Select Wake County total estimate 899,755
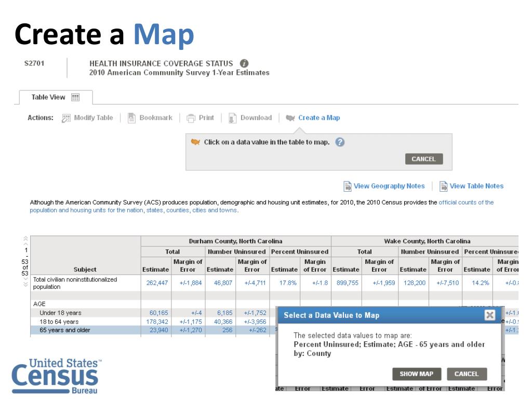 pyautogui.click(x=346, y=283)
